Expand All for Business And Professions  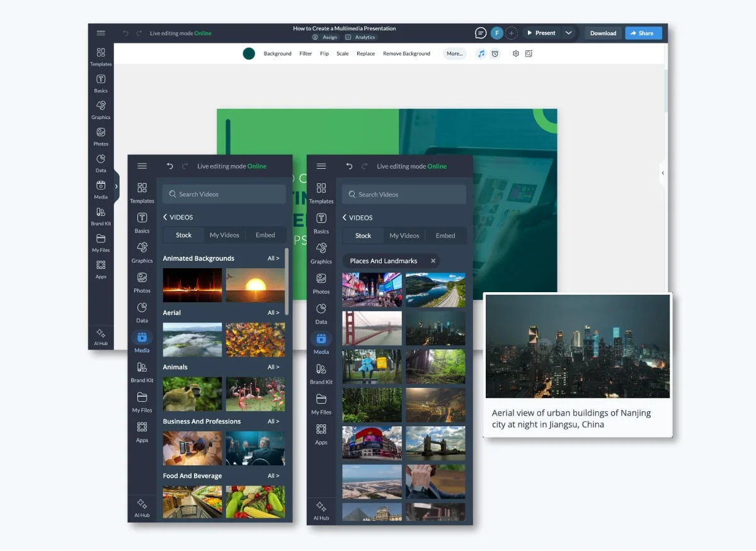point(273,421)
